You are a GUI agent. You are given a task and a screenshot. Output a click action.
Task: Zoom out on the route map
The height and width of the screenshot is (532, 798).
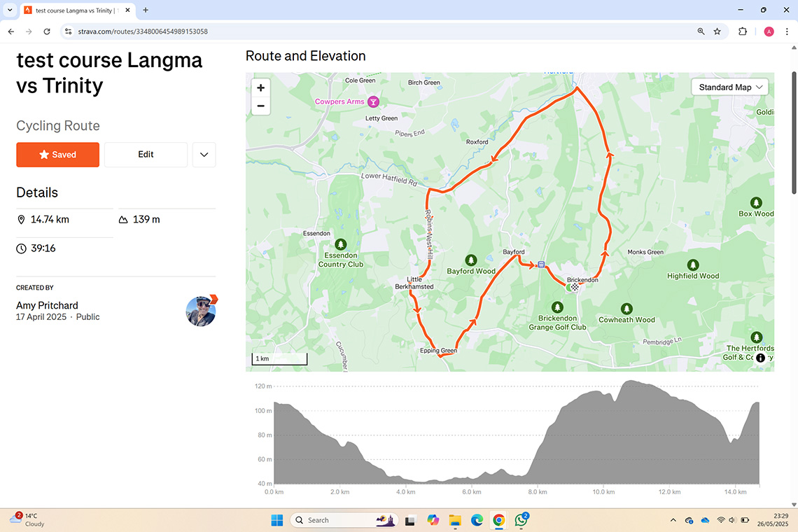coord(260,106)
